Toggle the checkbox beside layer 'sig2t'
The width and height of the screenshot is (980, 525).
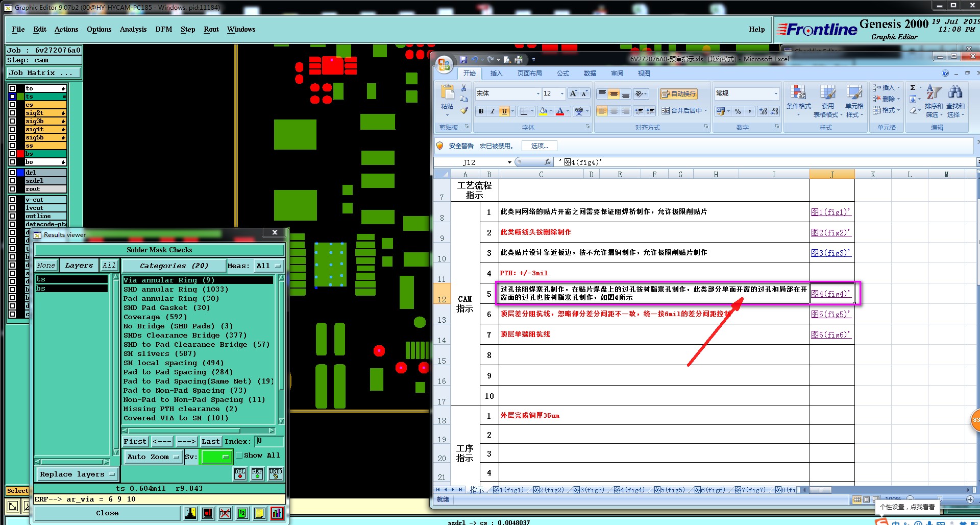click(12, 113)
